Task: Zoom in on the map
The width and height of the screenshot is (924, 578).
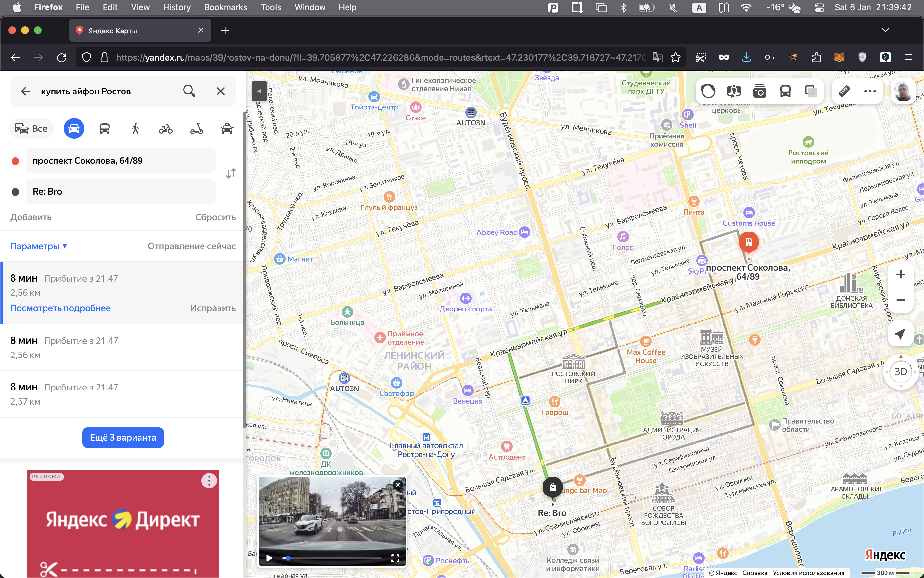Action: pos(901,274)
